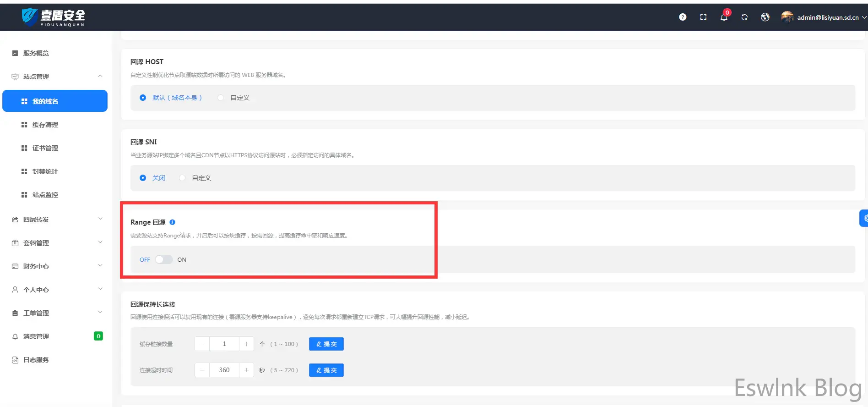Enable the Range 回源 toggle switch
The image size is (868, 407).
163,259
